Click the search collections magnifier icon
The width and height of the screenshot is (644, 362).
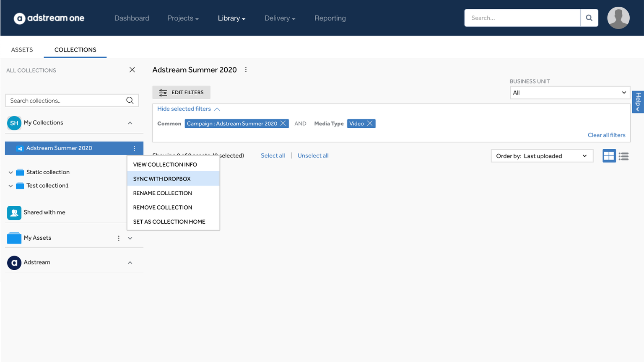pyautogui.click(x=130, y=101)
